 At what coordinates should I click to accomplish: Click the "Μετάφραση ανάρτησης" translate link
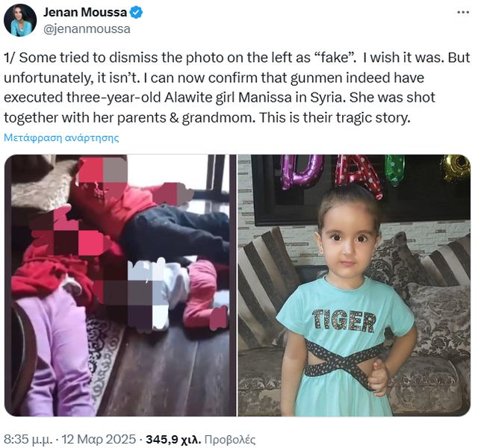(61, 137)
